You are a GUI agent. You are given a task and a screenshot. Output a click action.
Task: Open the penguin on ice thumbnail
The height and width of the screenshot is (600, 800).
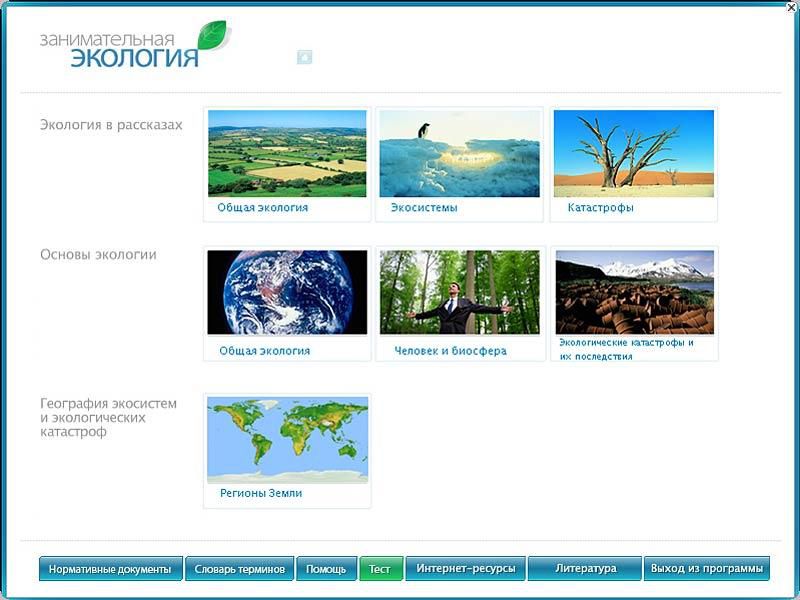pos(459,153)
